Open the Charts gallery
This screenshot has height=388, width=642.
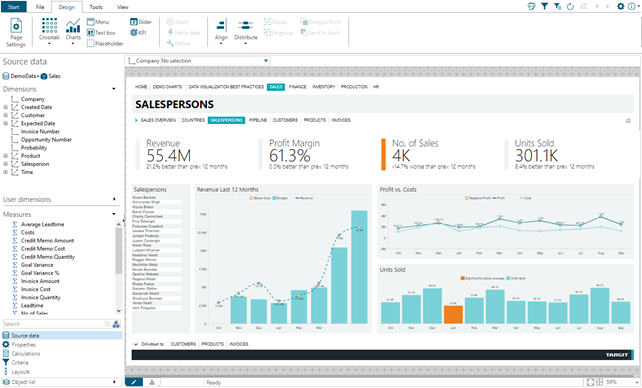click(73, 31)
